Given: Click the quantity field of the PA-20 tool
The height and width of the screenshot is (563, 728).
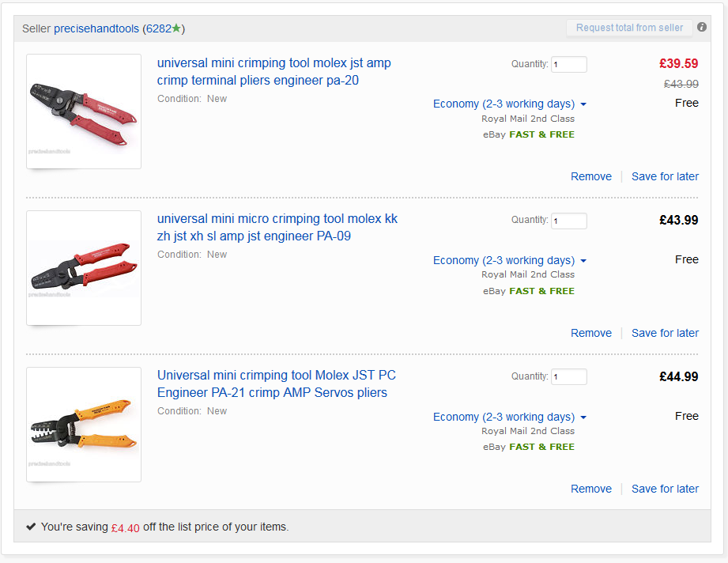Looking at the screenshot, I should 568,64.
